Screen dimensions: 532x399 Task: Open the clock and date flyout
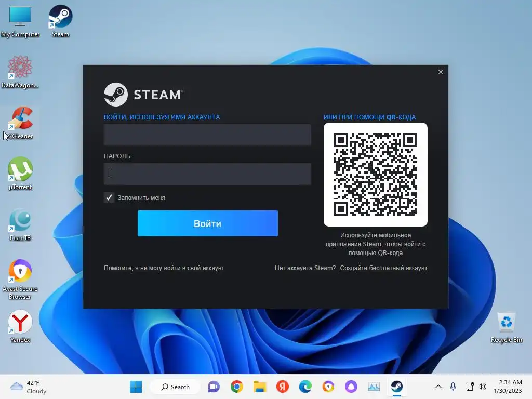pyautogui.click(x=508, y=387)
